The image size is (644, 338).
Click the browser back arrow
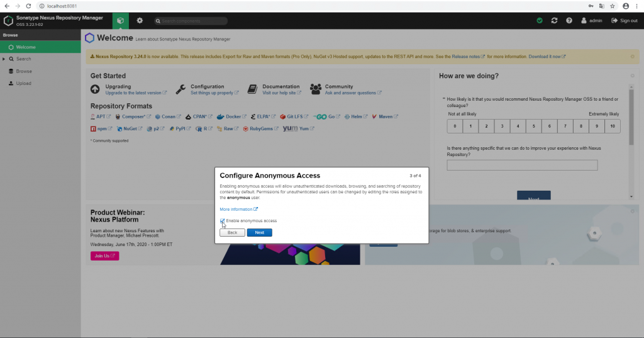pos(7,6)
